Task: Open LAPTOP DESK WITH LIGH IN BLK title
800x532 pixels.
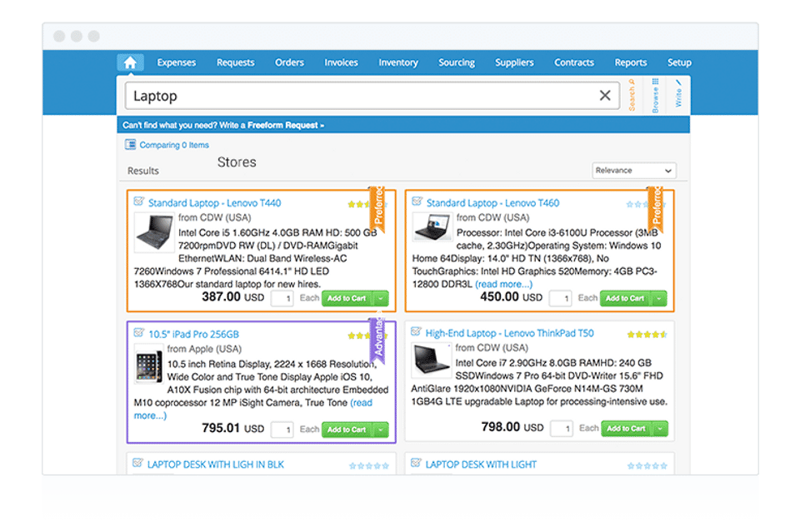Action: [215, 465]
